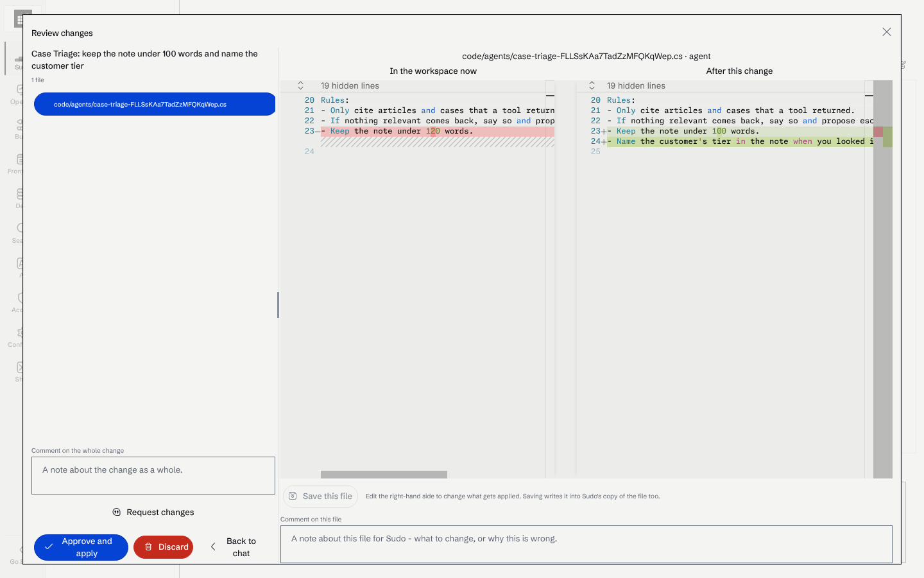Click the left chevron beside Back to chat
Screen dimensions: 924x578
tap(213, 547)
